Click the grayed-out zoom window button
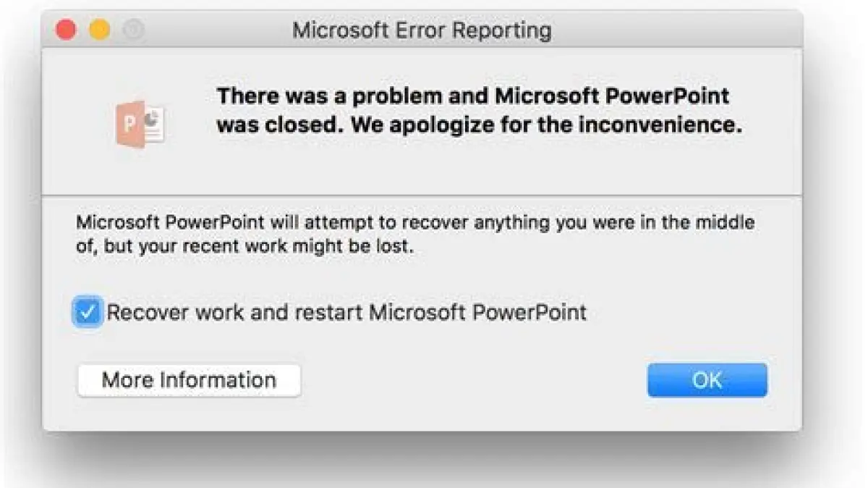This screenshot has height=488, width=868. tap(133, 30)
